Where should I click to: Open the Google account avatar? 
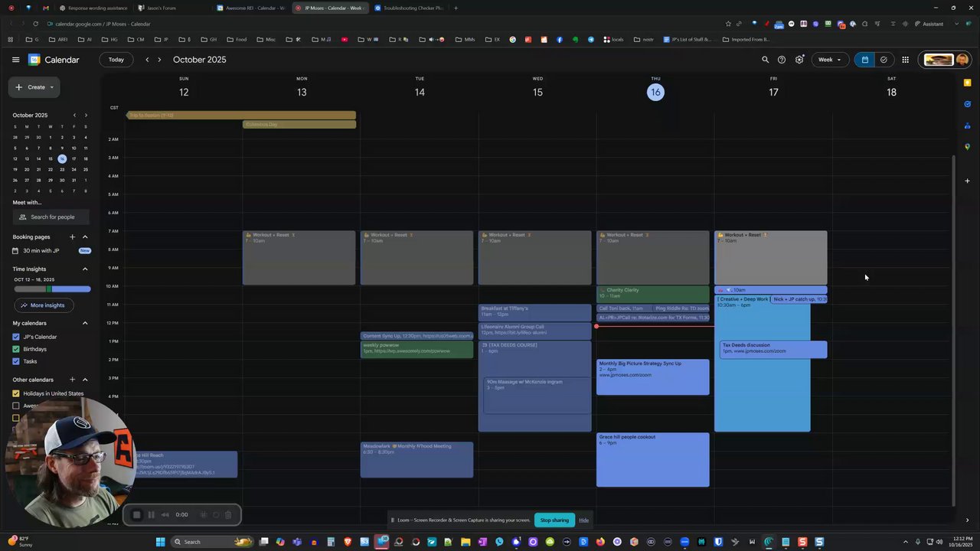[x=962, y=60]
